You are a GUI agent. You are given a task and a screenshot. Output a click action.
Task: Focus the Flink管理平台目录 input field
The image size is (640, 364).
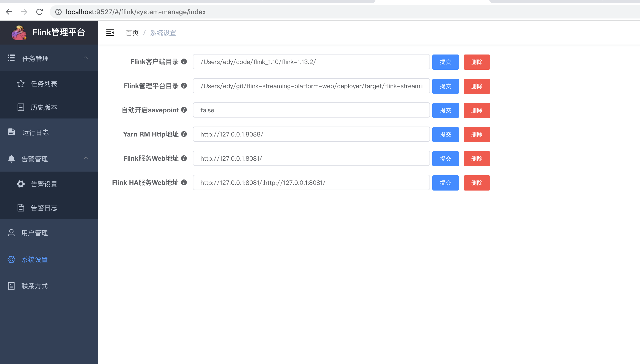(311, 86)
